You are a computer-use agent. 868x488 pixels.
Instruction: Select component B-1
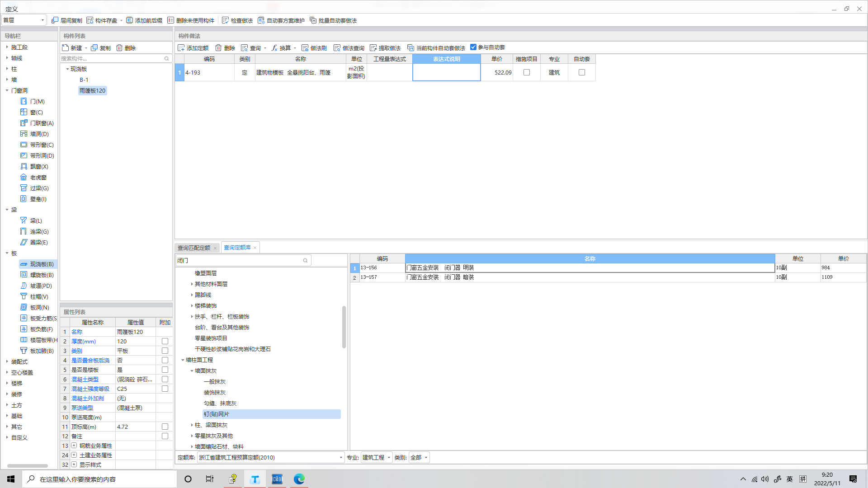pyautogui.click(x=84, y=80)
